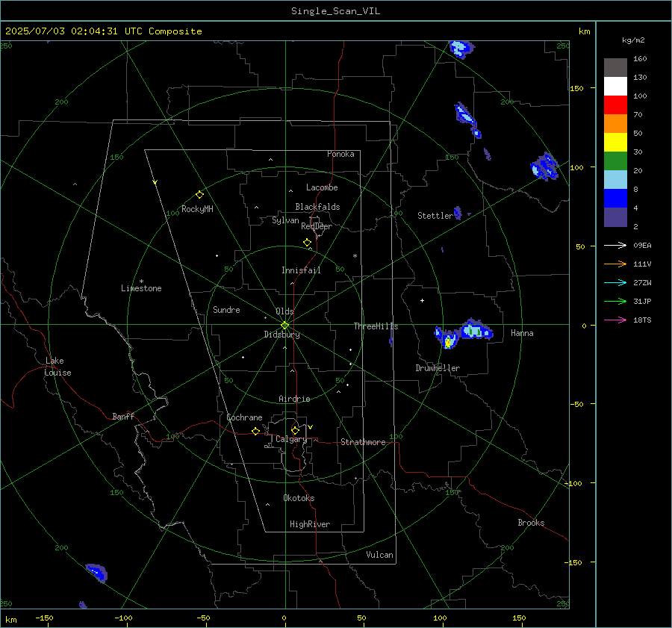Pick the bright blue 4–8 legend band
Screen dimensions: 672x628
click(x=615, y=199)
